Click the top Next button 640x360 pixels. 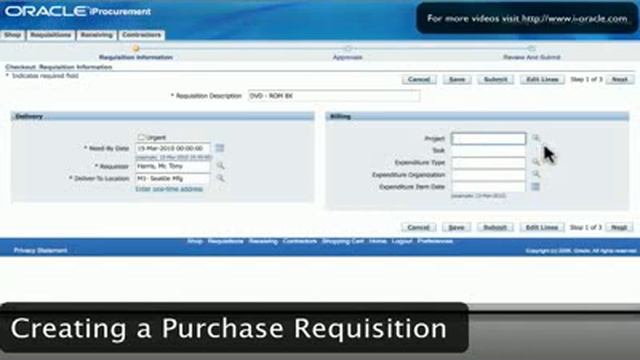point(619,80)
